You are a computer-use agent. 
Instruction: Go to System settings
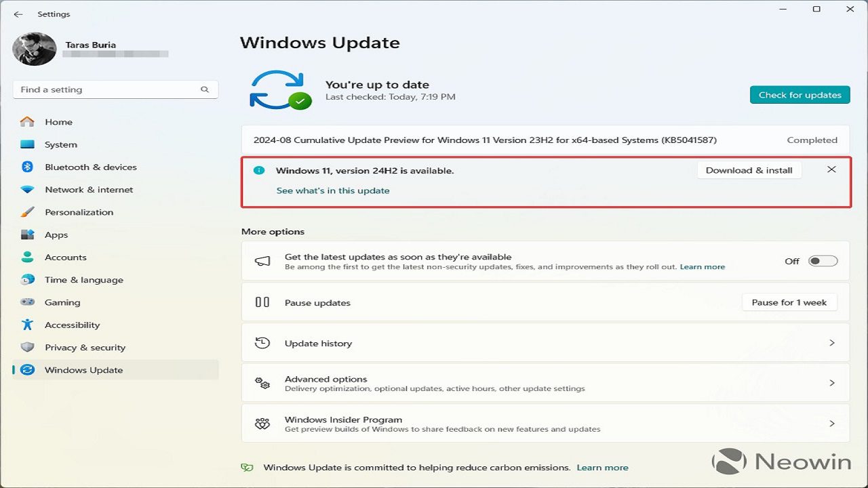click(115, 144)
